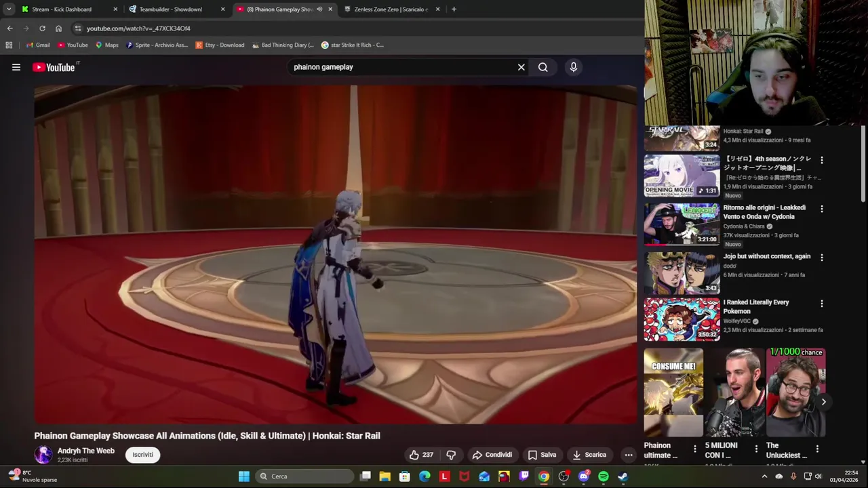This screenshot has width=868, height=488.
Task: Open the Etsy - Download bookmark
Action: 220,45
